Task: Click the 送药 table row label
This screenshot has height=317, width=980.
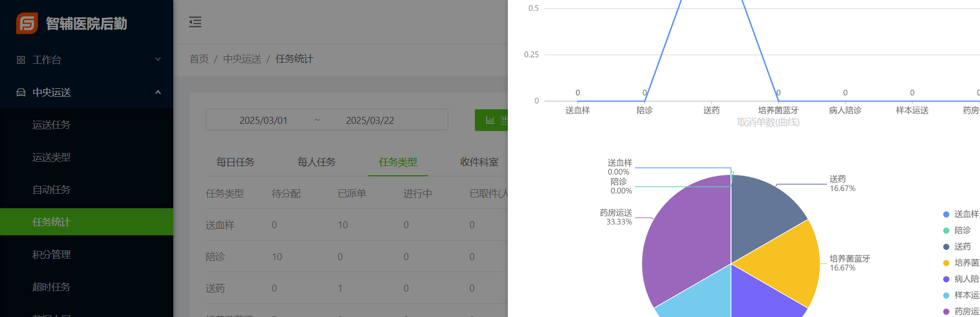Action: pos(215,288)
